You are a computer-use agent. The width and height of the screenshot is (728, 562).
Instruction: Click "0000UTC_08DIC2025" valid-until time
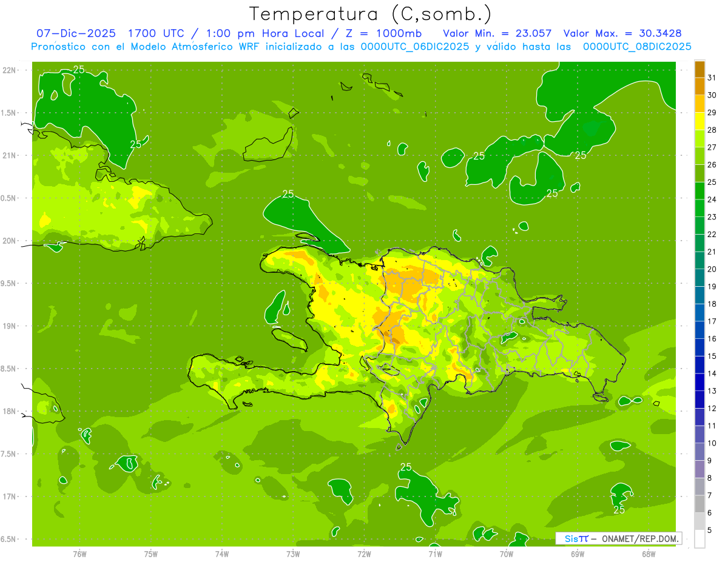coord(637,47)
